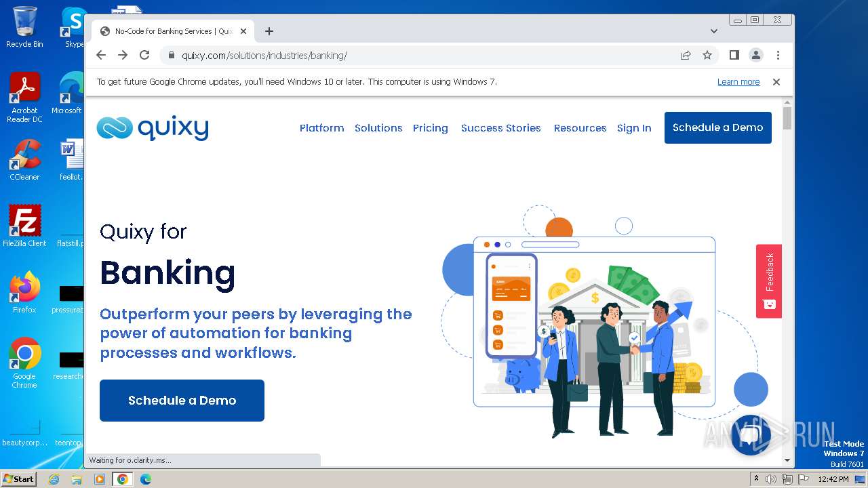Screen dimensions: 868x488
Task: Open the red Feedback side tab
Action: point(769,281)
